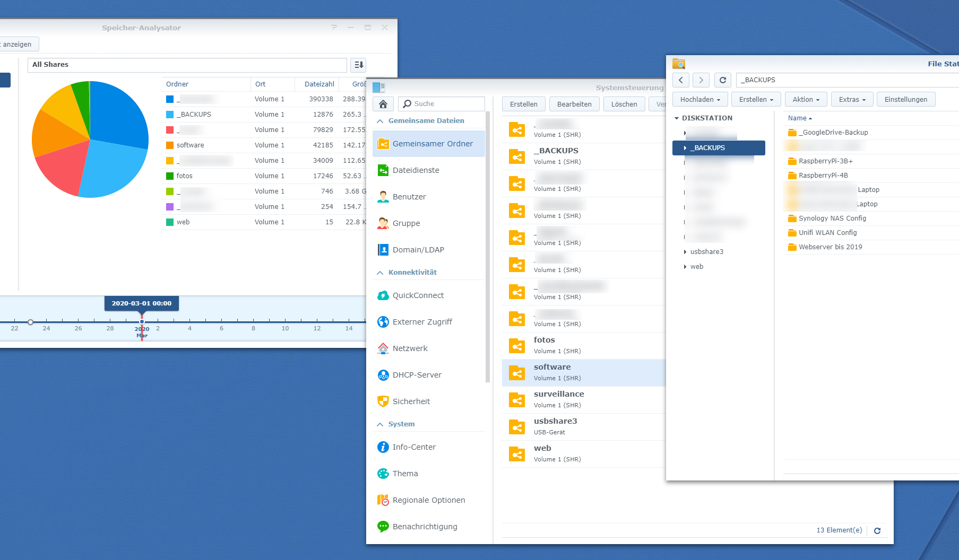959x560 pixels.
Task: Open Dateidienste in the sidebar
Action: [x=429, y=170]
